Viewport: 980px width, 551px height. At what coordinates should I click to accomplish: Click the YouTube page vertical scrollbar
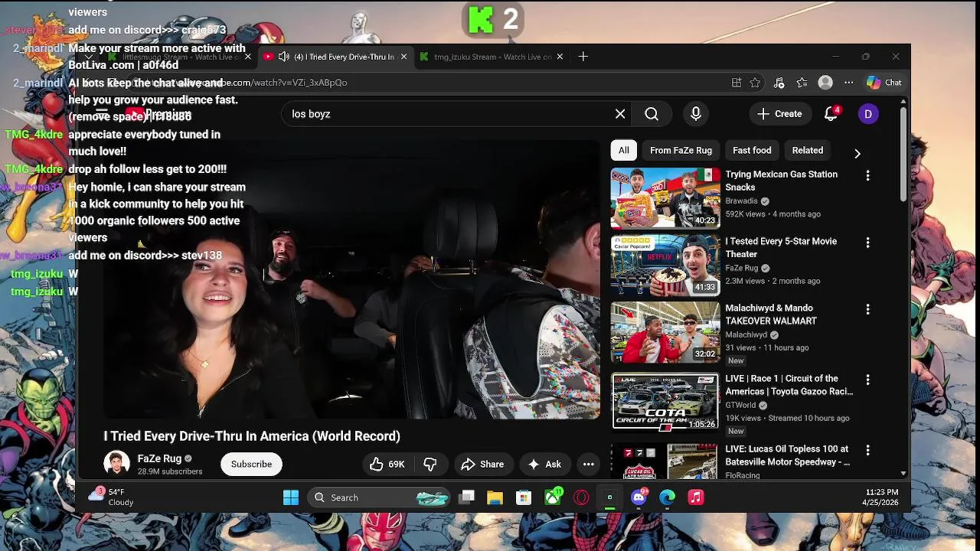(x=903, y=153)
